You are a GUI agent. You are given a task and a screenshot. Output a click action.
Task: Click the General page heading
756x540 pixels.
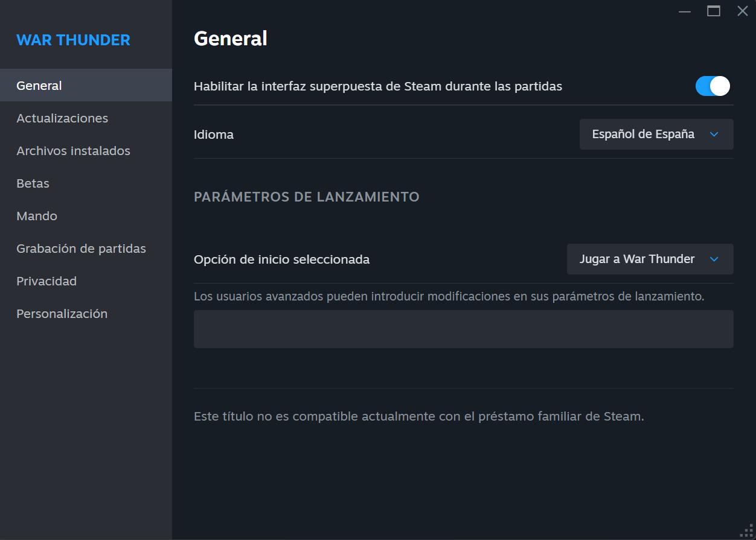point(230,39)
